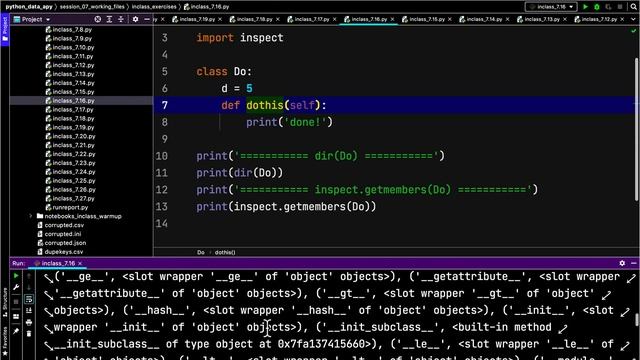
Task: Click line number 7 in the gutter
Action: pos(164,105)
